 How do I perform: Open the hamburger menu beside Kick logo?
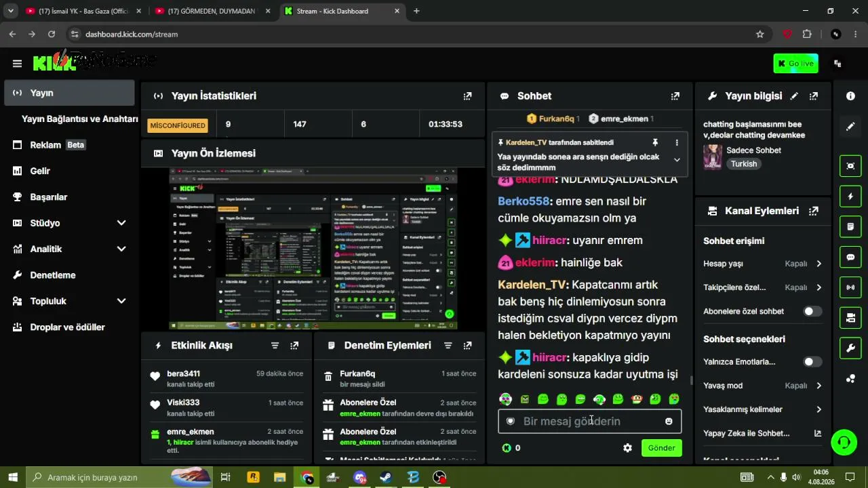coord(17,64)
